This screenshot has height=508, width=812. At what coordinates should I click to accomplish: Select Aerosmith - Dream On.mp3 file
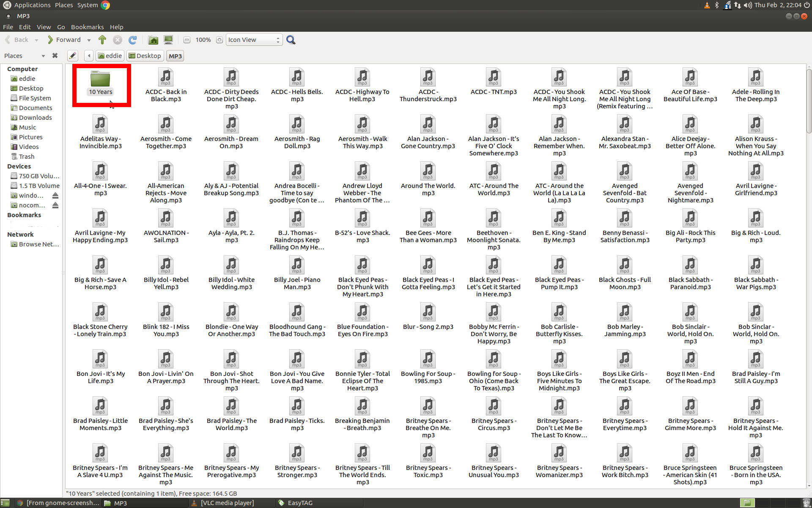[231, 133]
